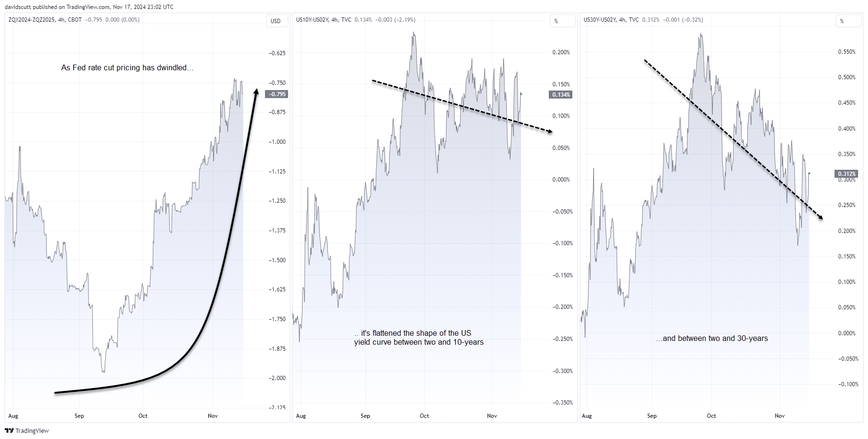Click the Oct label on the US30Y-US02Y time axis
868x439 pixels.
point(711,416)
